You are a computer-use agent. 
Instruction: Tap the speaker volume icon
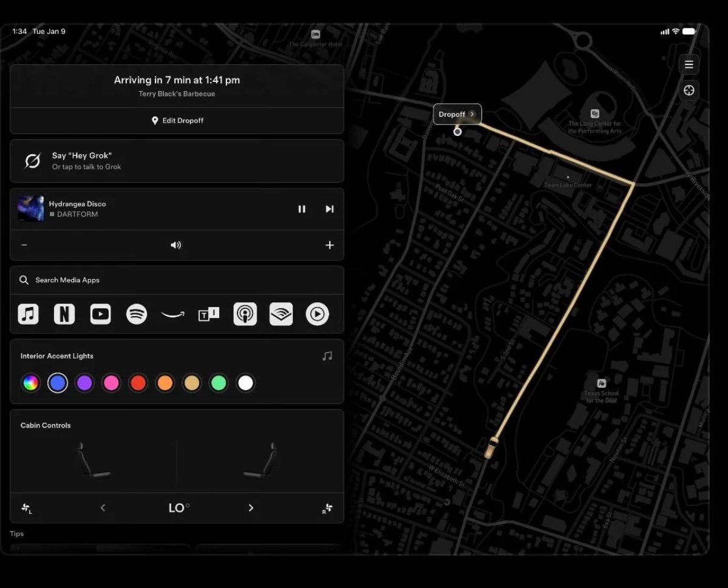(x=176, y=245)
